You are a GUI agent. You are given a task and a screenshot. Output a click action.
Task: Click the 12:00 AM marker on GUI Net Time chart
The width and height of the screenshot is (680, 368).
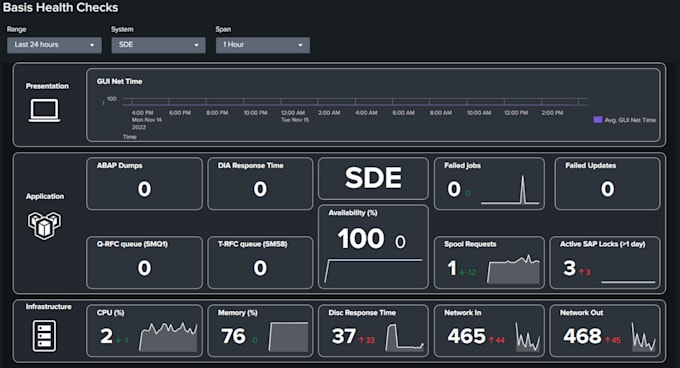coord(293,113)
